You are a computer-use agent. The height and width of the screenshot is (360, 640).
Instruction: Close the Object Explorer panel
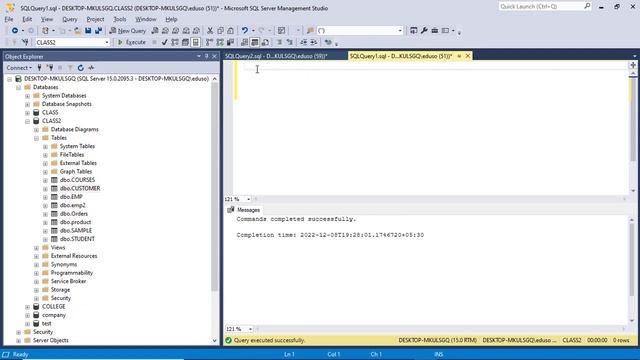[214, 56]
